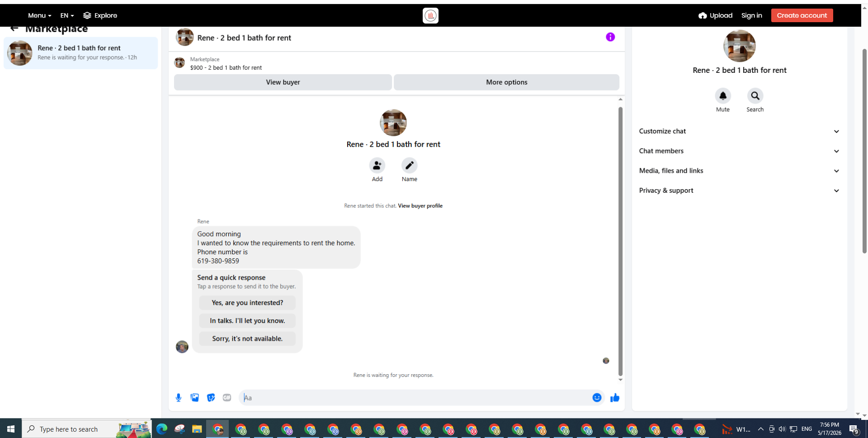This screenshot has width=868, height=438.
Task: Open the taskbar volume control
Action: (x=782, y=429)
